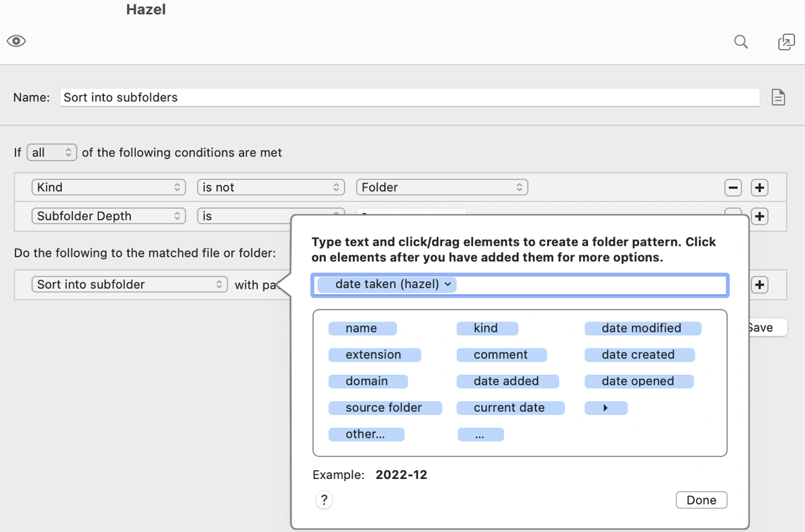Screen dimensions: 805x532
Task: Remove the Kind condition with minus button
Action: (733, 187)
